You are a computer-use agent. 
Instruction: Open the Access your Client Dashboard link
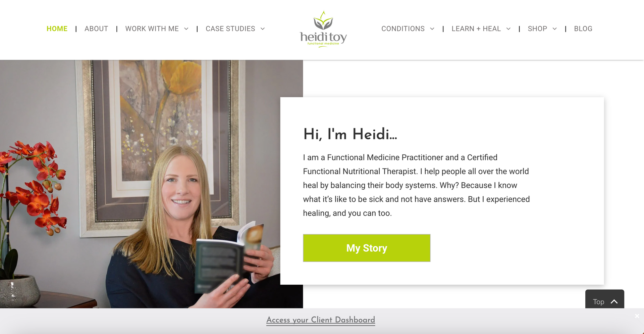pos(321,320)
